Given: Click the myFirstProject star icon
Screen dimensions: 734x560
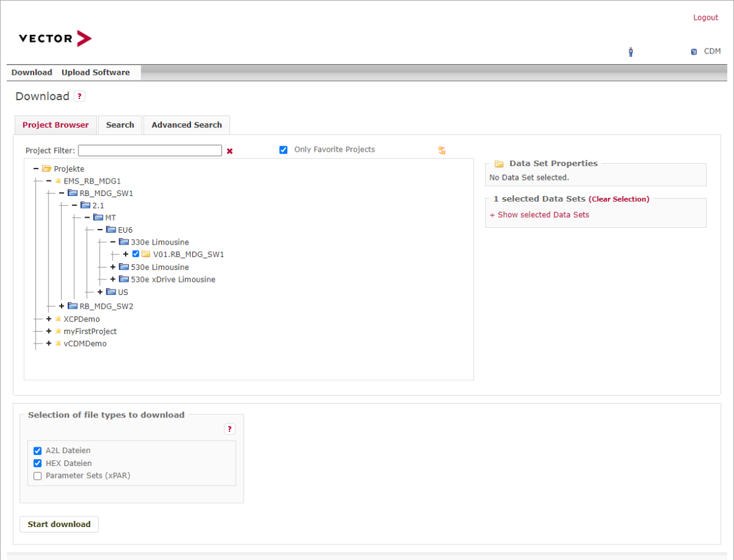Looking at the screenshot, I should point(58,331).
